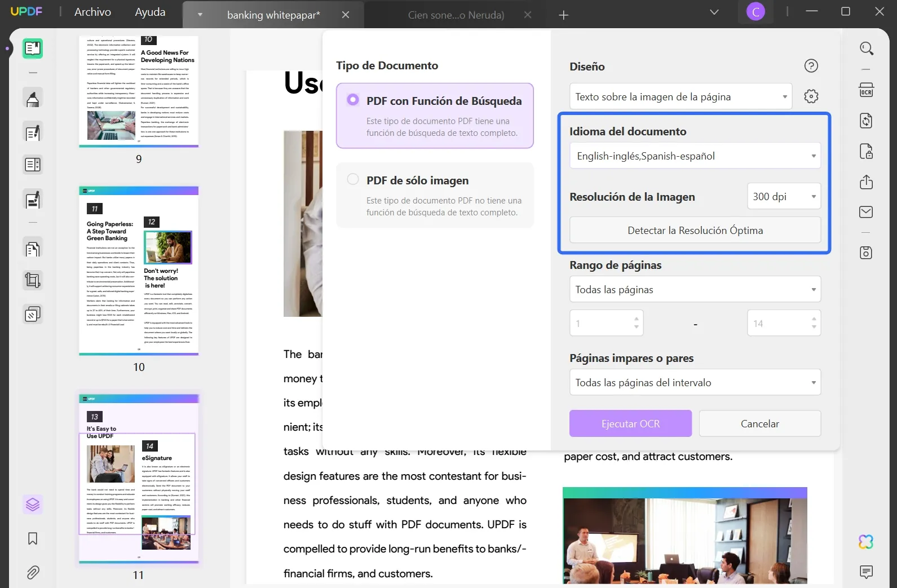
Task: Select the Crop pages tool
Action: 33,280
